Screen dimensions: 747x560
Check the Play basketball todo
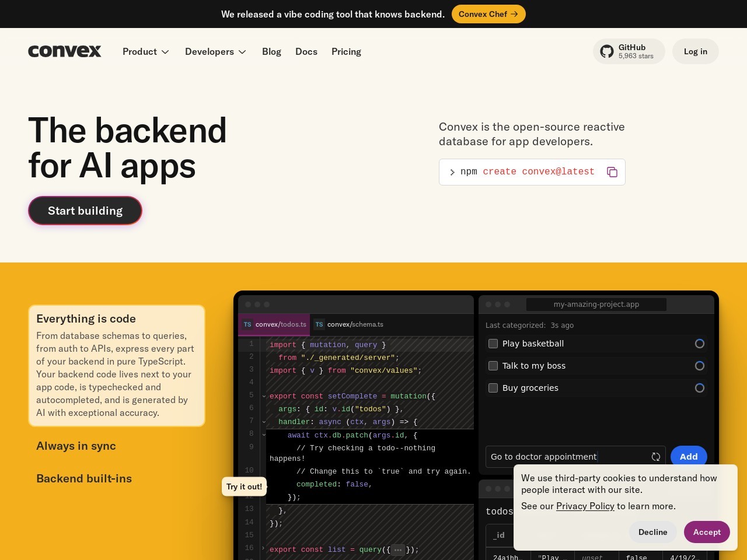(x=493, y=344)
